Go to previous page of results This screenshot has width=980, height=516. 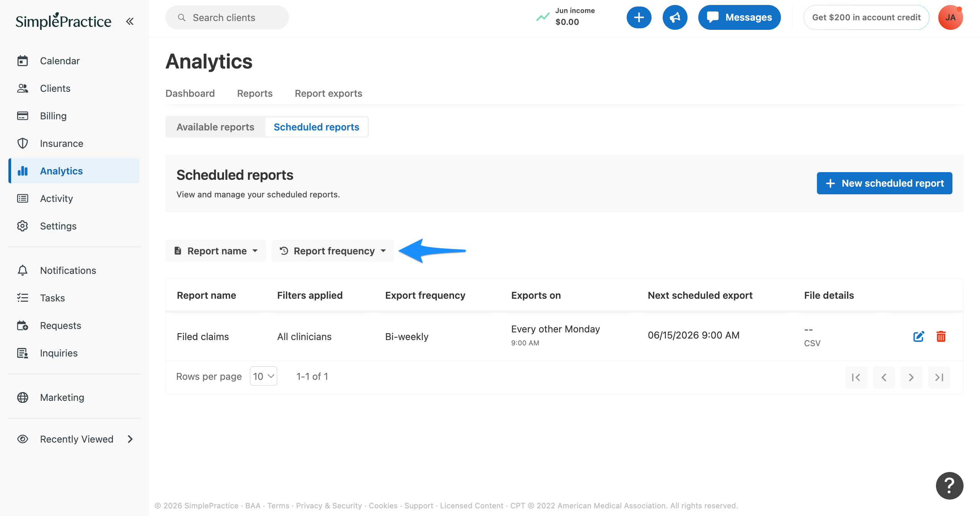coord(884,378)
